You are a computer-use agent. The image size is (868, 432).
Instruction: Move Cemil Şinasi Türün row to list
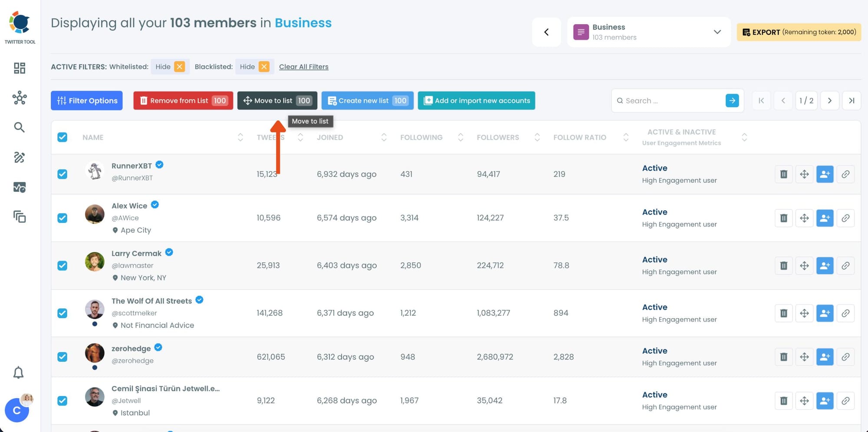(804, 401)
